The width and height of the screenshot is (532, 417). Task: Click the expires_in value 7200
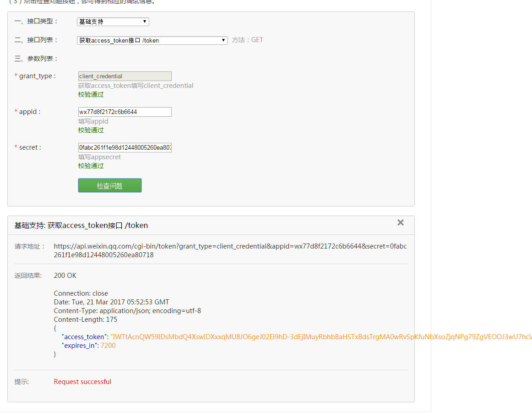click(108, 346)
